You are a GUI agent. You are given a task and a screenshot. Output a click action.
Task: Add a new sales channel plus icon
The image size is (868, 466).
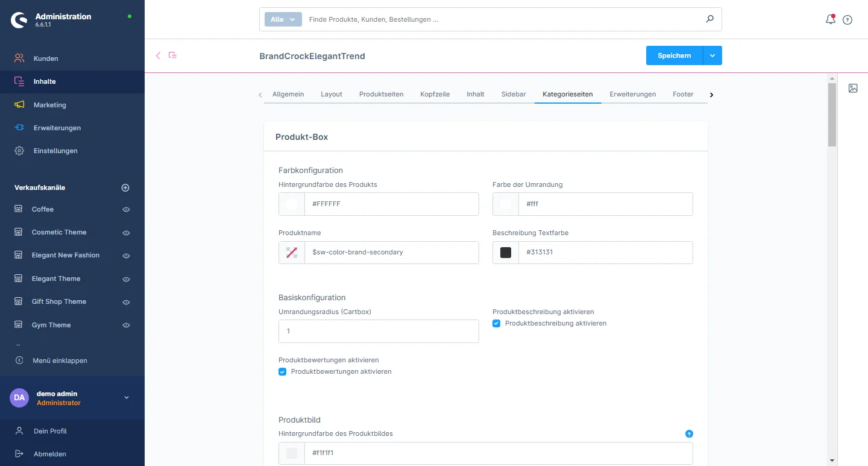[125, 187]
